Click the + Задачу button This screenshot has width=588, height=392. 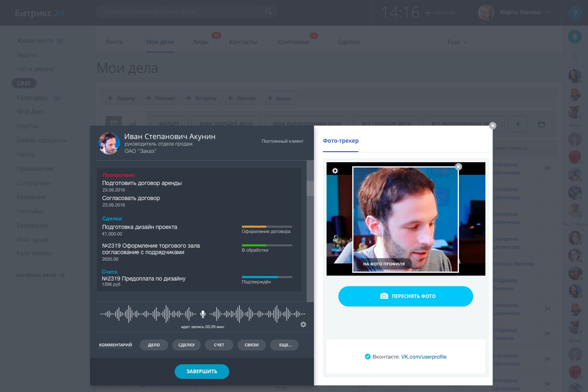coord(121,98)
